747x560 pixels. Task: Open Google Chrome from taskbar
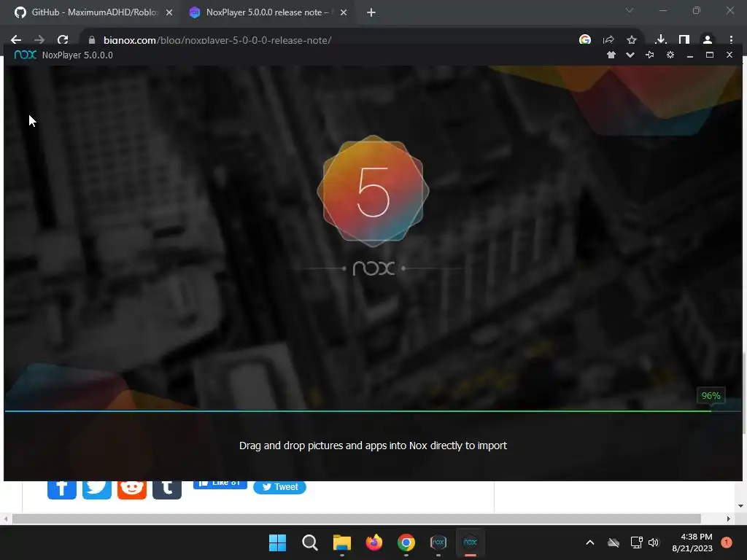pos(406,542)
